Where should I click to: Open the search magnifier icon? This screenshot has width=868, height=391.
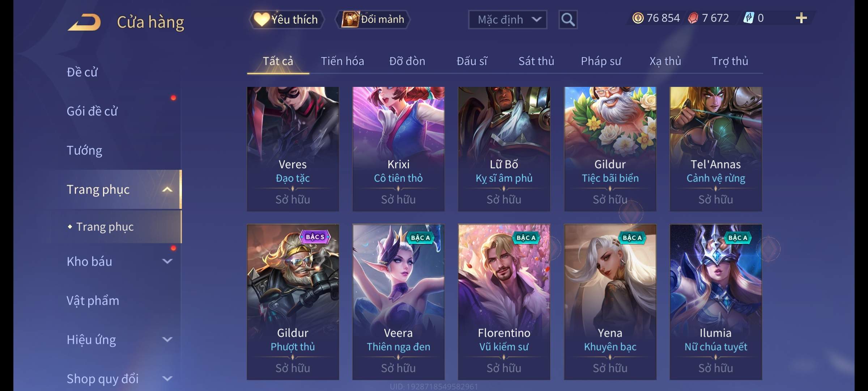[568, 20]
